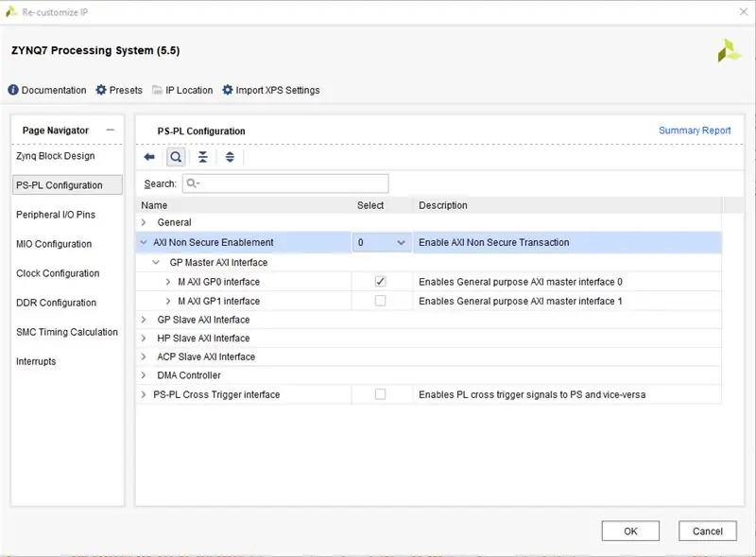756x557 pixels.
Task: Click the Cancel button
Action: coord(707,531)
